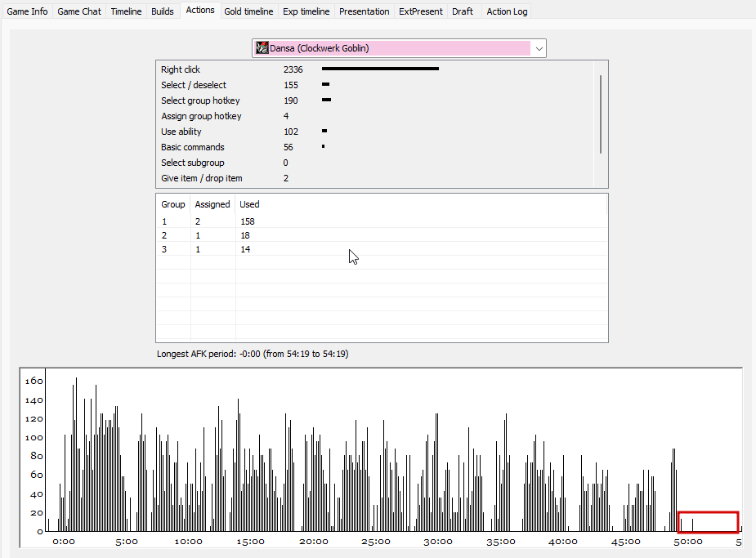Open the Gold timeline tab
Screen dimensions: 756x558
pos(248,11)
